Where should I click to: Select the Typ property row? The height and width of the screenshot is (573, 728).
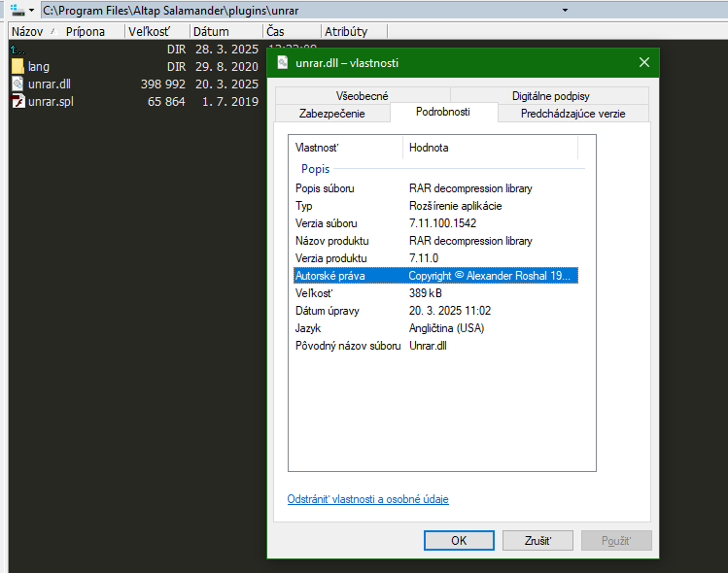point(436,206)
